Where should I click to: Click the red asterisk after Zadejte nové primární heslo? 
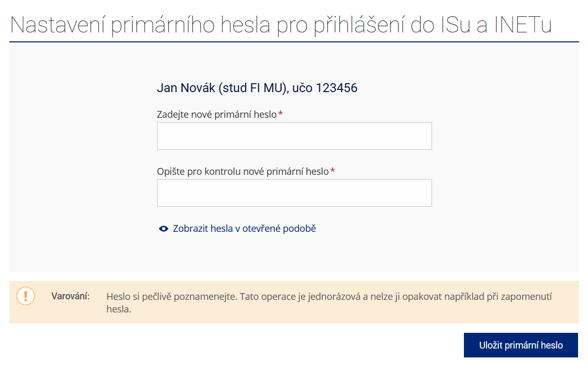[281, 113]
